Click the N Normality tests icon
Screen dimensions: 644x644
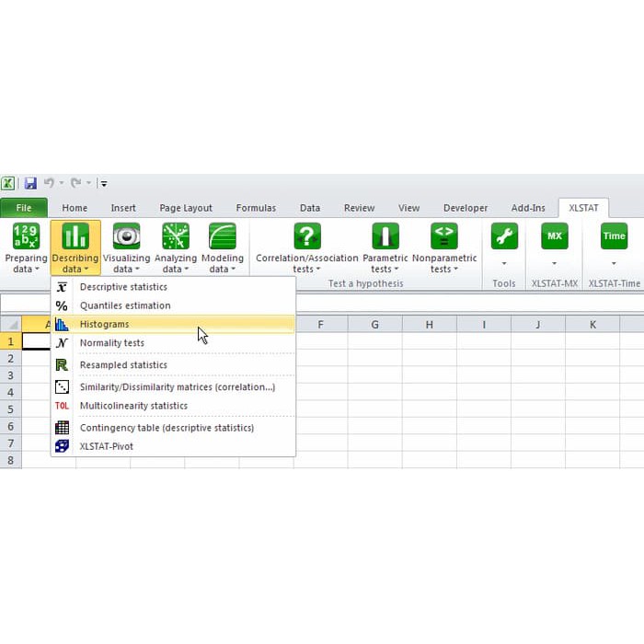point(62,342)
